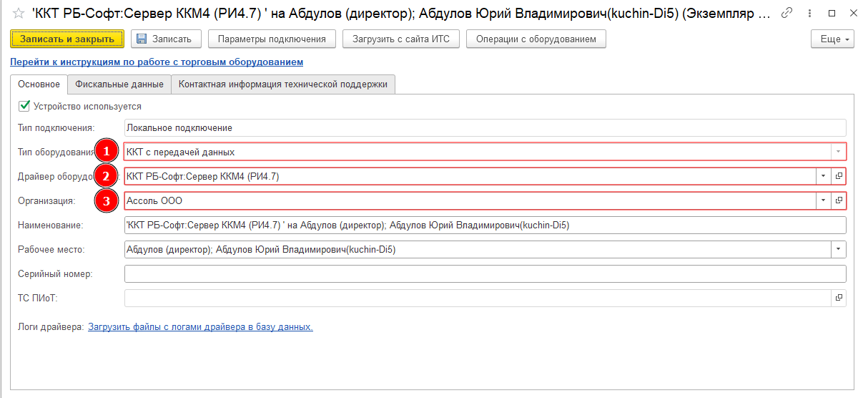Open the Организация Ассоль ООО record
This screenshot has width=868, height=398.
pos(839,201)
